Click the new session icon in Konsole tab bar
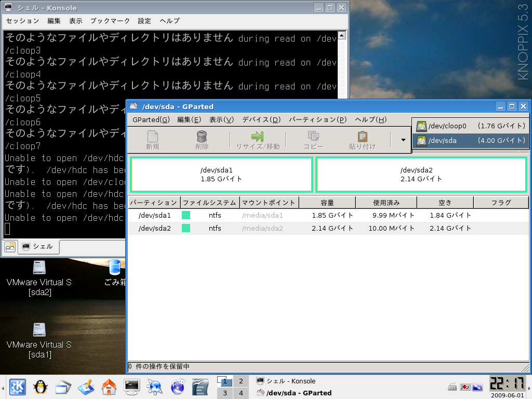The width and height of the screenshot is (532, 399). coord(10,246)
